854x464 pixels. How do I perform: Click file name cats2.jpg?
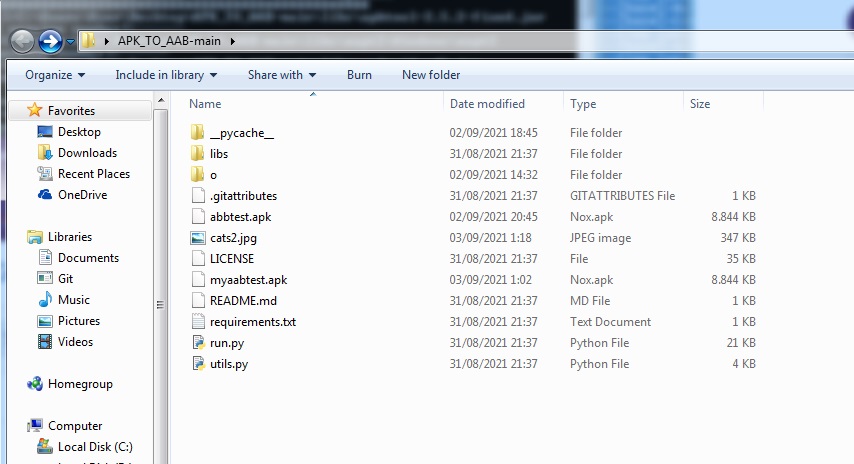click(233, 238)
